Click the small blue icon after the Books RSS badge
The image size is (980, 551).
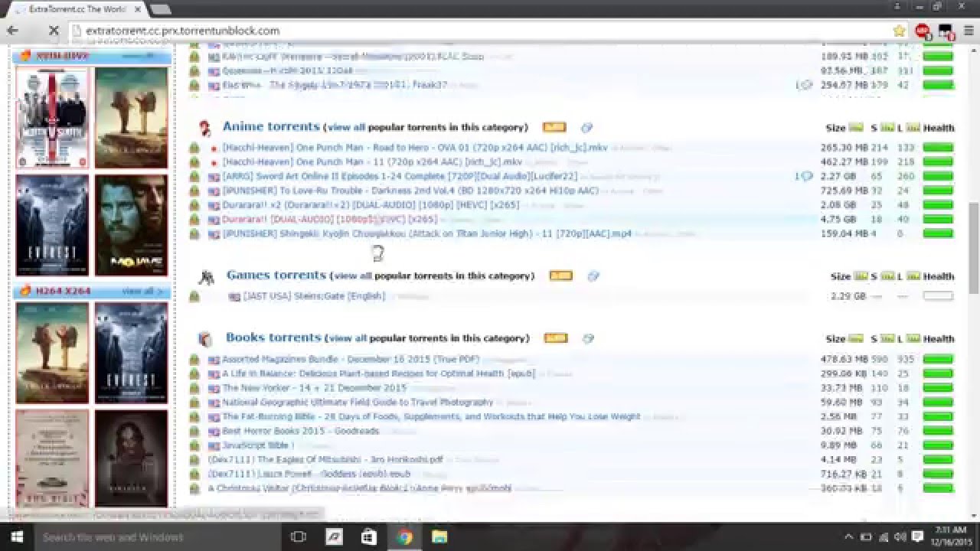click(x=588, y=337)
